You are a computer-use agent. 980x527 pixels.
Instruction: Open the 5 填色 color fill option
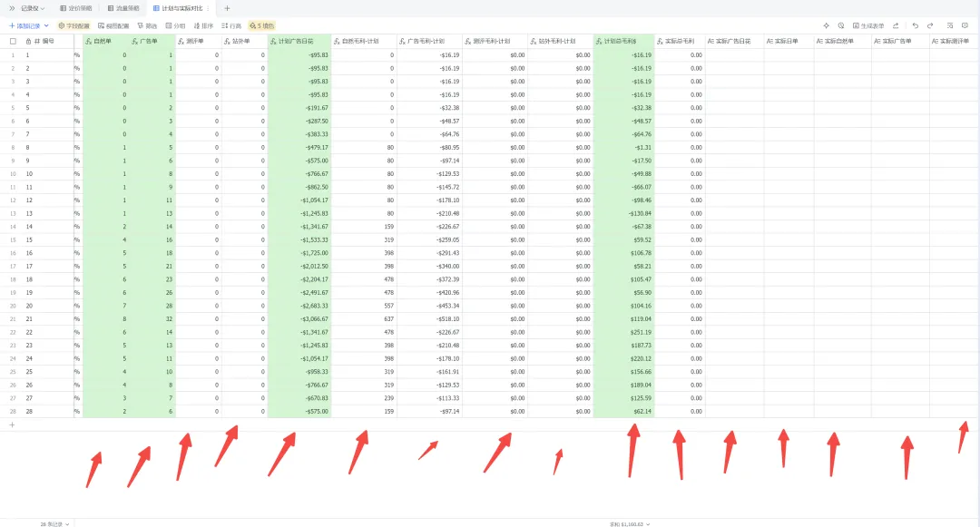tap(262, 25)
